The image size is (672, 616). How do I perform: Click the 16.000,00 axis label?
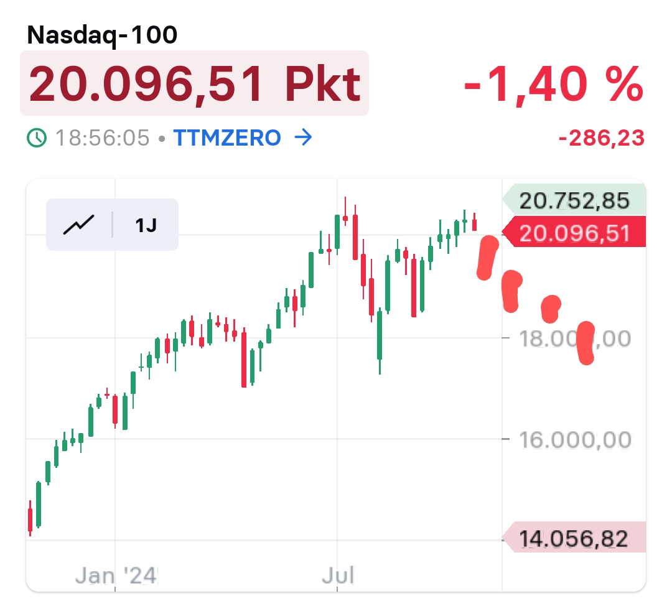pos(575,440)
